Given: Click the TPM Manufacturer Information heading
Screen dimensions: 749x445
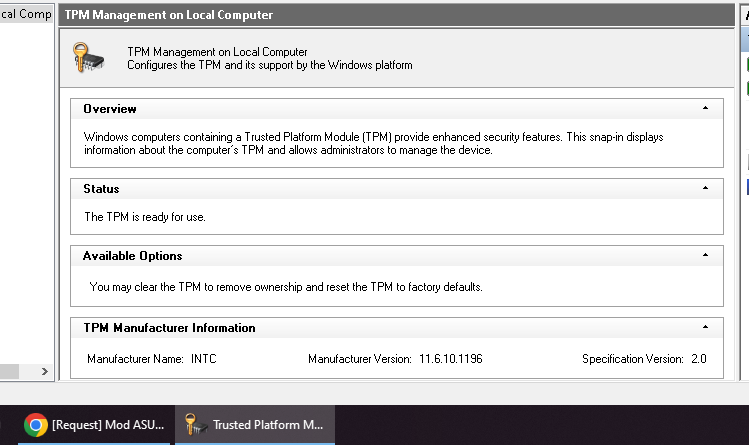Looking at the screenshot, I should (169, 328).
